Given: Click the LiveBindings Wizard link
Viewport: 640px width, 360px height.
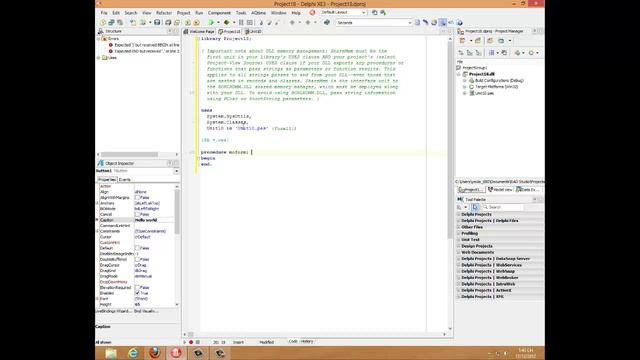Looking at the screenshot, I should pos(114,311).
